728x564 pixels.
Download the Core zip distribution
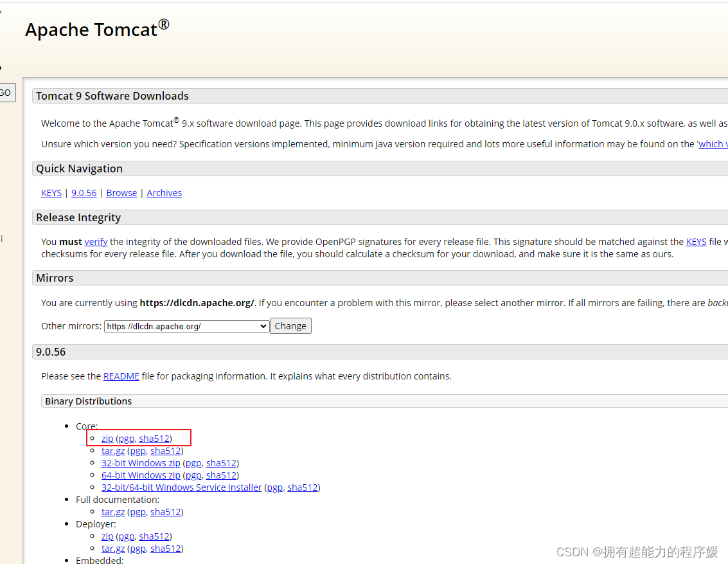(x=107, y=439)
